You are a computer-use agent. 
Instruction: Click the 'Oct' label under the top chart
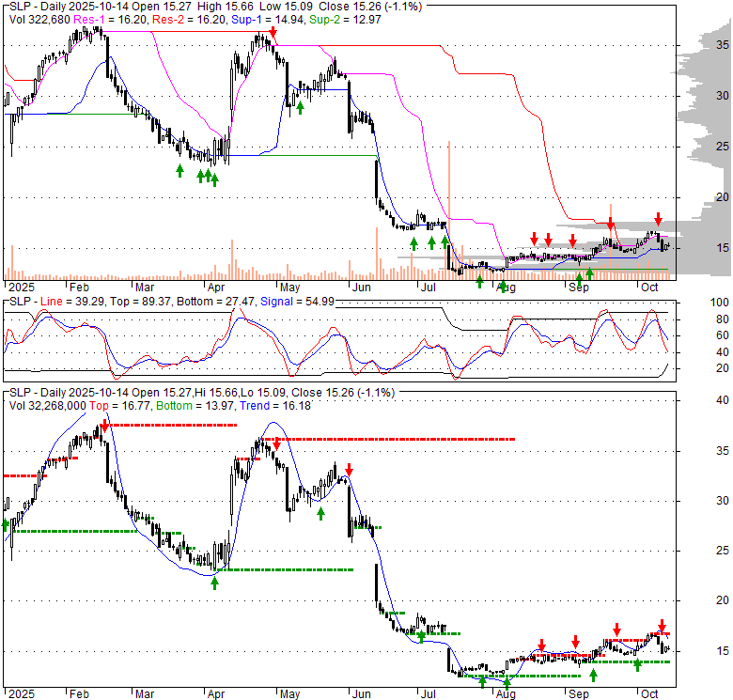tap(649, 288)
